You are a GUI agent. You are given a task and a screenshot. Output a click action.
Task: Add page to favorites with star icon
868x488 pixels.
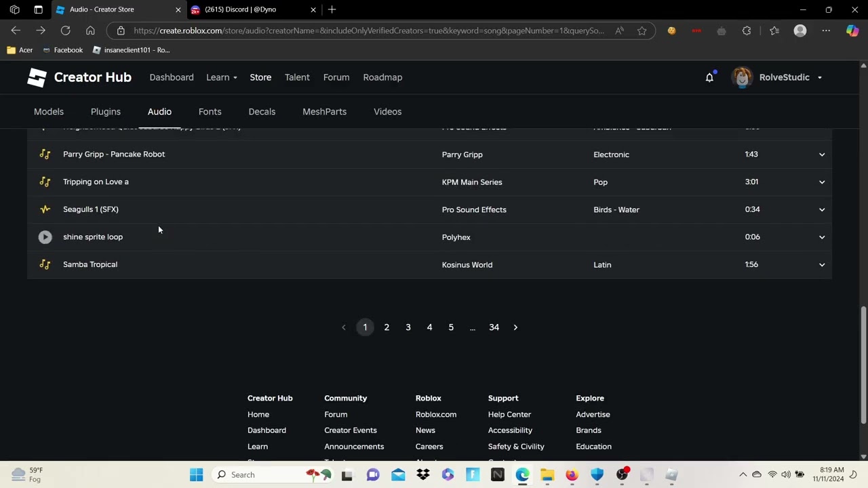point(642,30)
